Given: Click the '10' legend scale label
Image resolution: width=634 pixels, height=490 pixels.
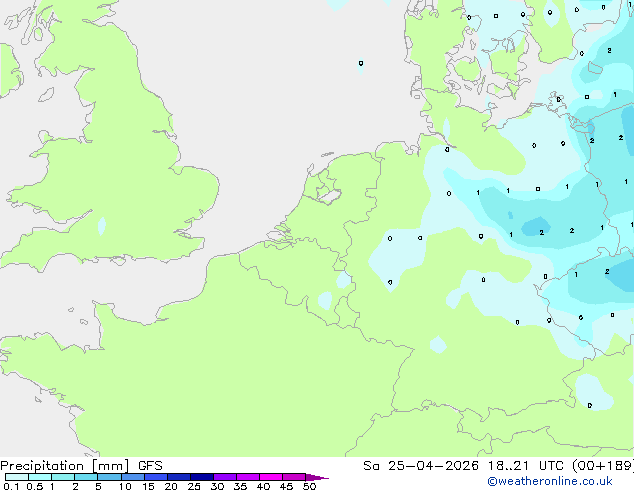Looking at the screenshot, I should pyautogui.click(x=125, y=486).
